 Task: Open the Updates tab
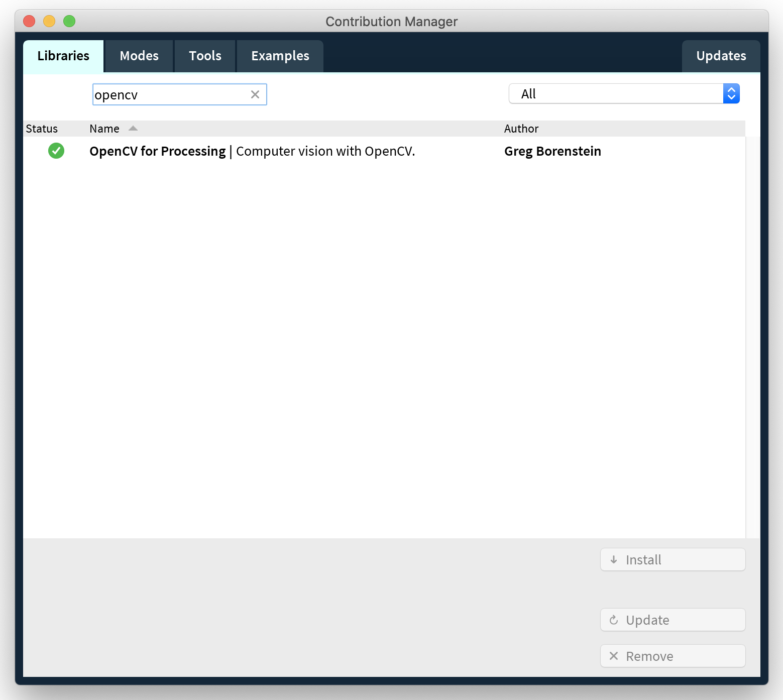[x=721, y=56]
